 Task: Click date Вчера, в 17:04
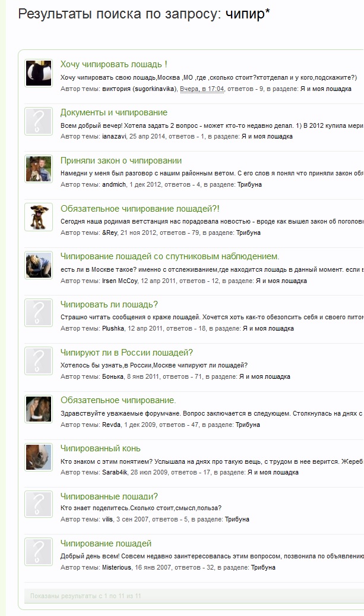coord(202,89)
